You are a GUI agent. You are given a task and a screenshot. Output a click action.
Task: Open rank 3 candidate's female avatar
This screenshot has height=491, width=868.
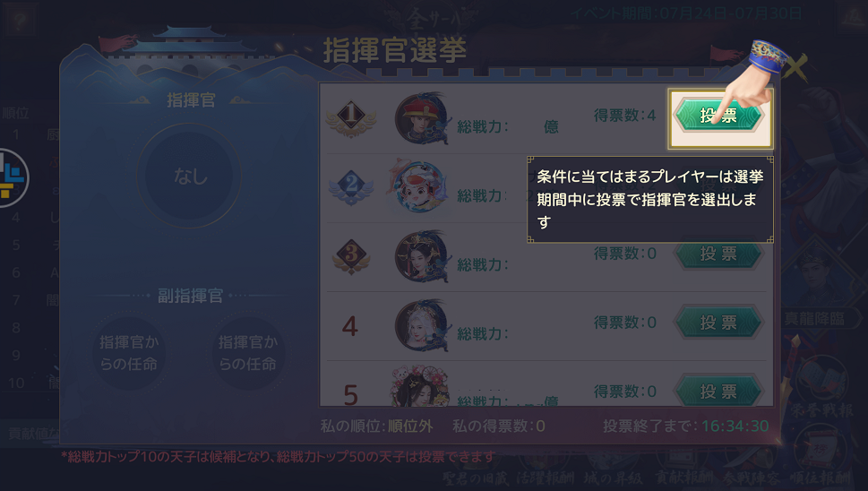[x=423, y=257]
